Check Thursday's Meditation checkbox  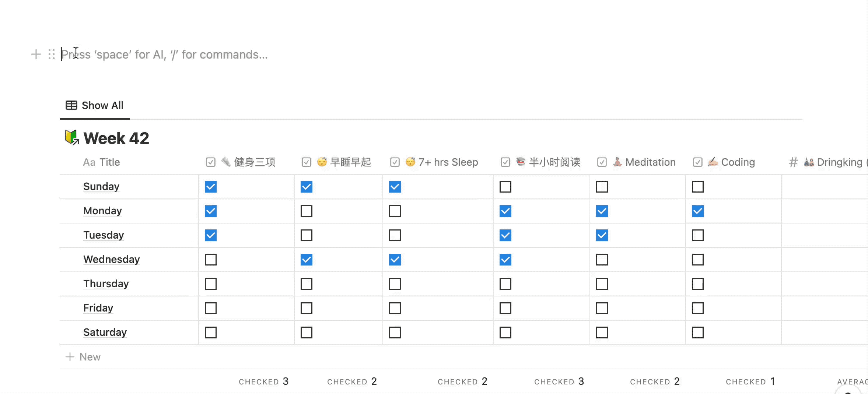tap(602, 284)
